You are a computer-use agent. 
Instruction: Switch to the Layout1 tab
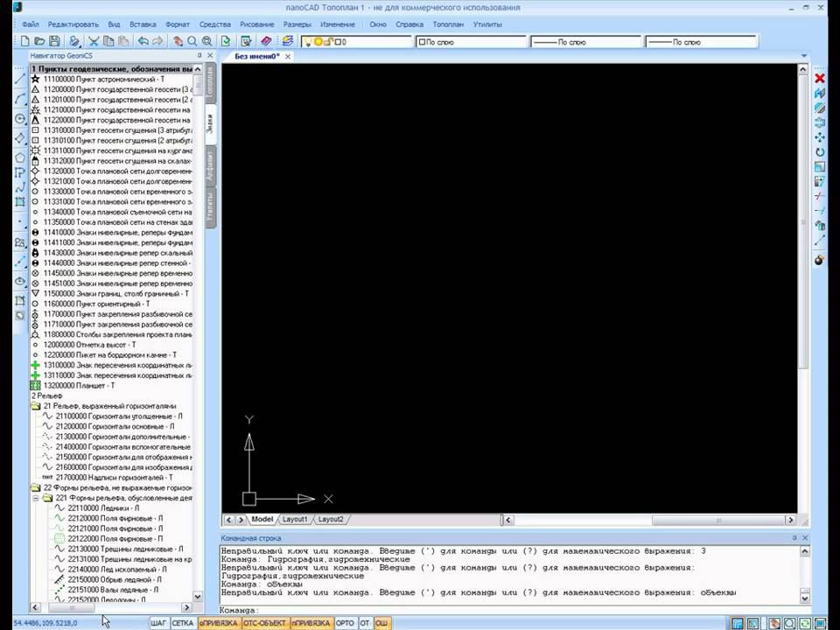295,520
